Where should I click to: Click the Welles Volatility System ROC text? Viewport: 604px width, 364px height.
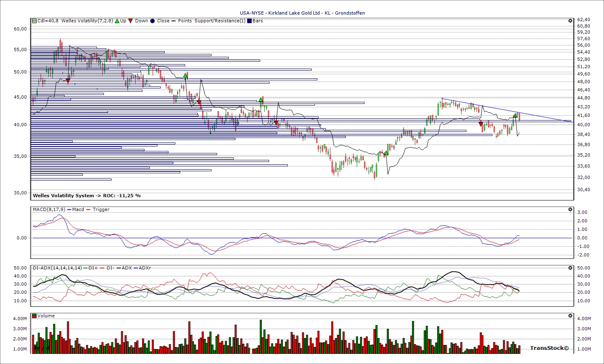pyautogui.click(x=87, y=196)
